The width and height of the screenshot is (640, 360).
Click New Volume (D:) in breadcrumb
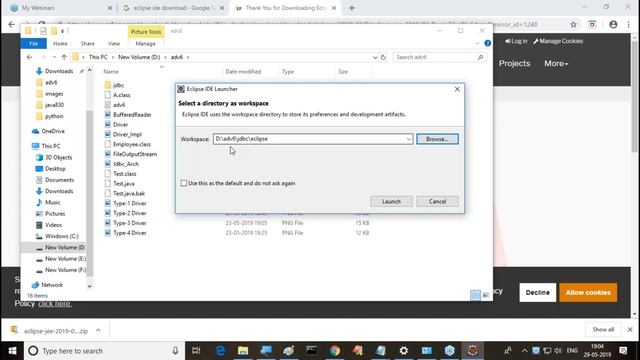click(139, 57)
